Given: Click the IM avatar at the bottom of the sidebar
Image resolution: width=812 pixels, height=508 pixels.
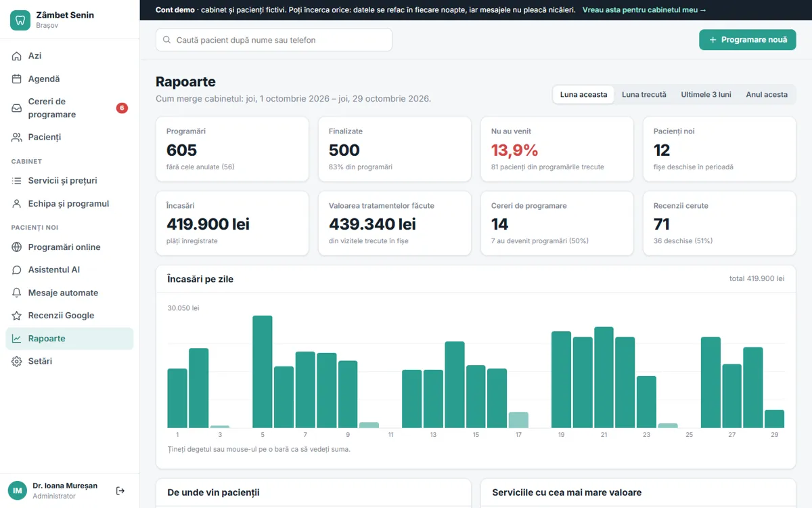Looking at the screenshot, I should click(18, 490).
